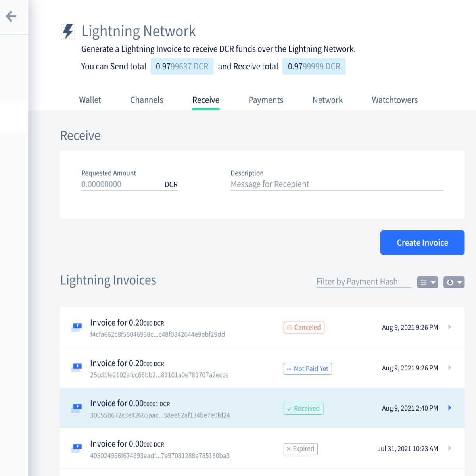Collapse the received invoice blue arrow
The image size is (476, 476).
click(449, 408)
